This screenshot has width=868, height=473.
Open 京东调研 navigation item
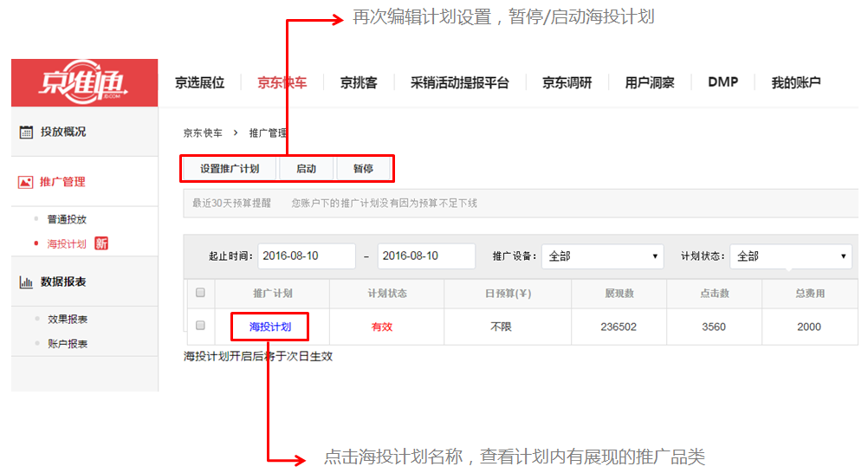[x=567, y=83]
